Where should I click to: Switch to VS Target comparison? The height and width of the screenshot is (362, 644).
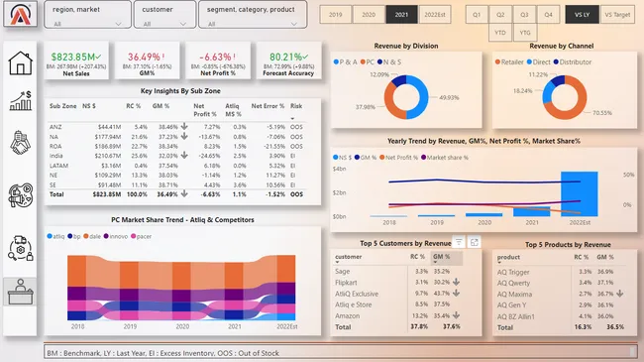[x=617, y=15]
